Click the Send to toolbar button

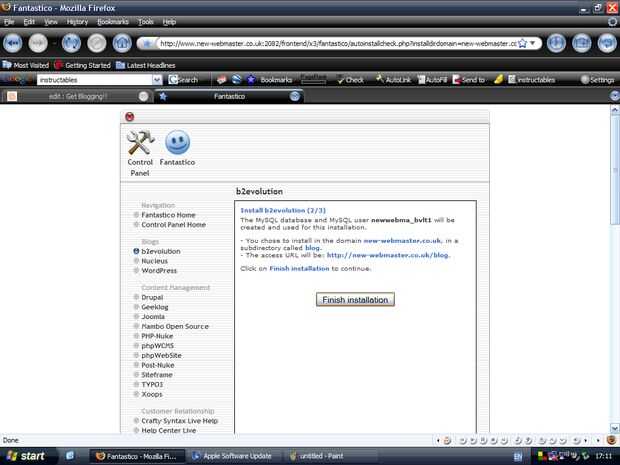[469, 79]
